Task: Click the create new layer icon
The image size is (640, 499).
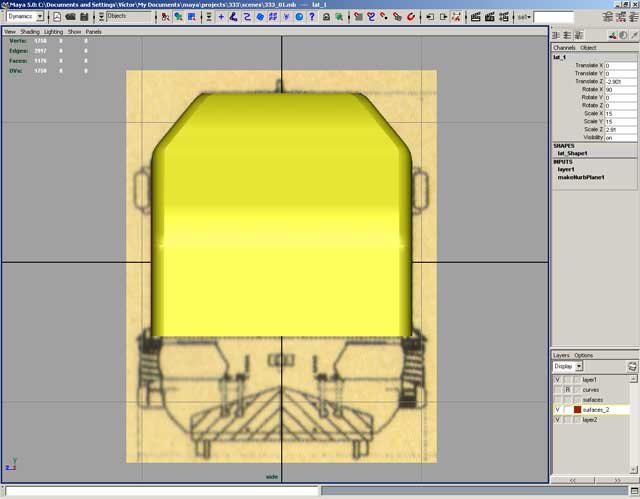Action: (631, 367)
